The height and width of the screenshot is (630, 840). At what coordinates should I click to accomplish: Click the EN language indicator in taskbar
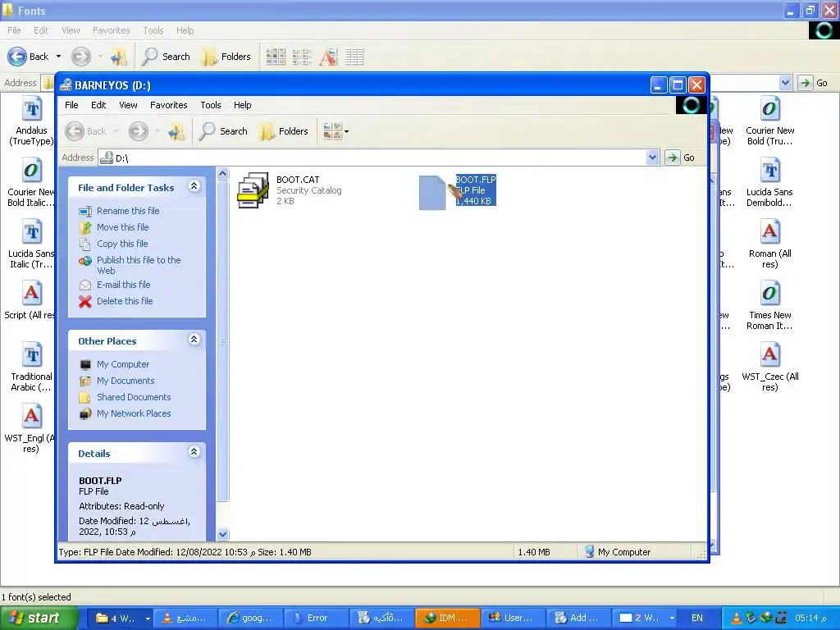click(697, 618)
